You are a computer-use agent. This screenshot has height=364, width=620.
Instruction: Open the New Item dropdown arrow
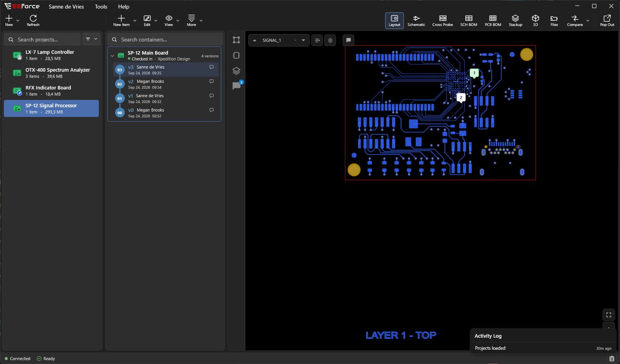coord(135,21)
